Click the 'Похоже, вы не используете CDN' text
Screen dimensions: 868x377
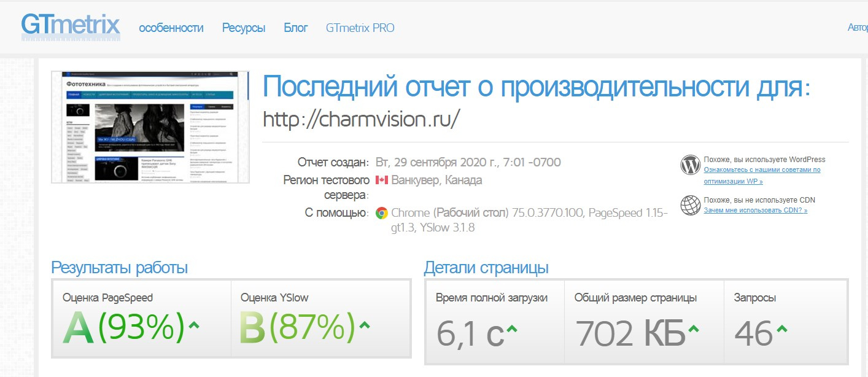[759, 200]
